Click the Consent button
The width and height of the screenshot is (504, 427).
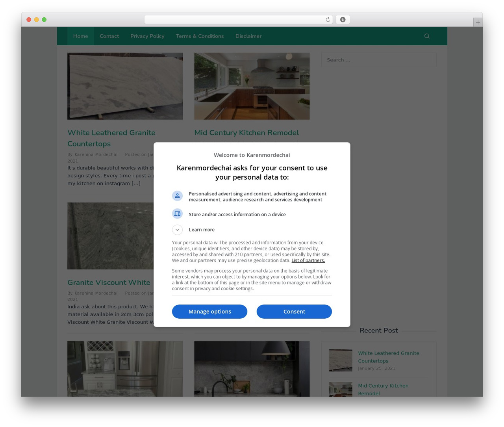tap(294, 312)
